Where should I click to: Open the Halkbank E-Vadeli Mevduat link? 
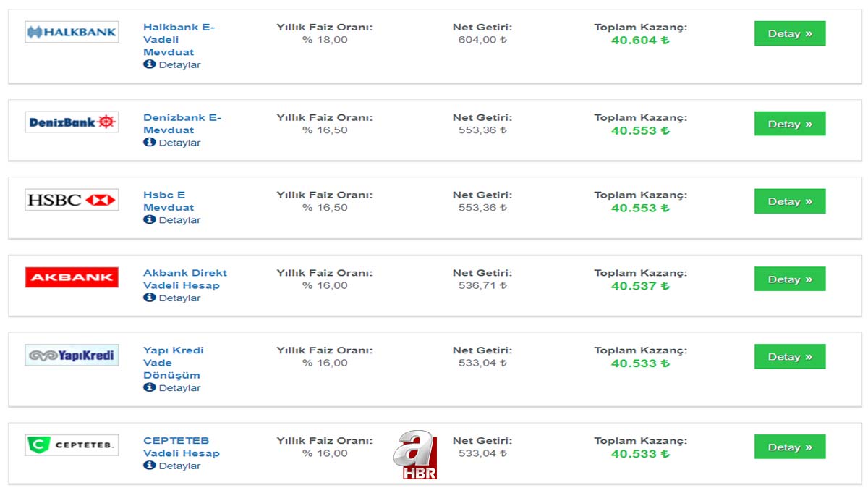pyautogui.click(x=179, y=40)
